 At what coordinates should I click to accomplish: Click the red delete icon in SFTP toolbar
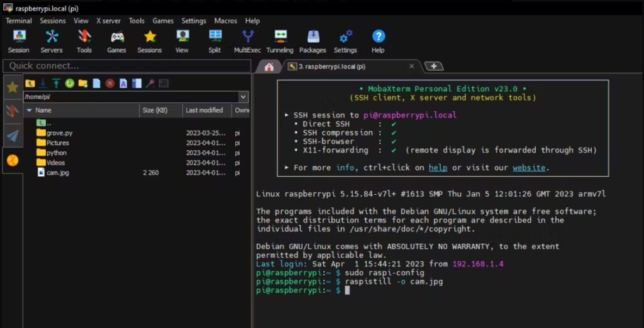click(x=110, y=83)
